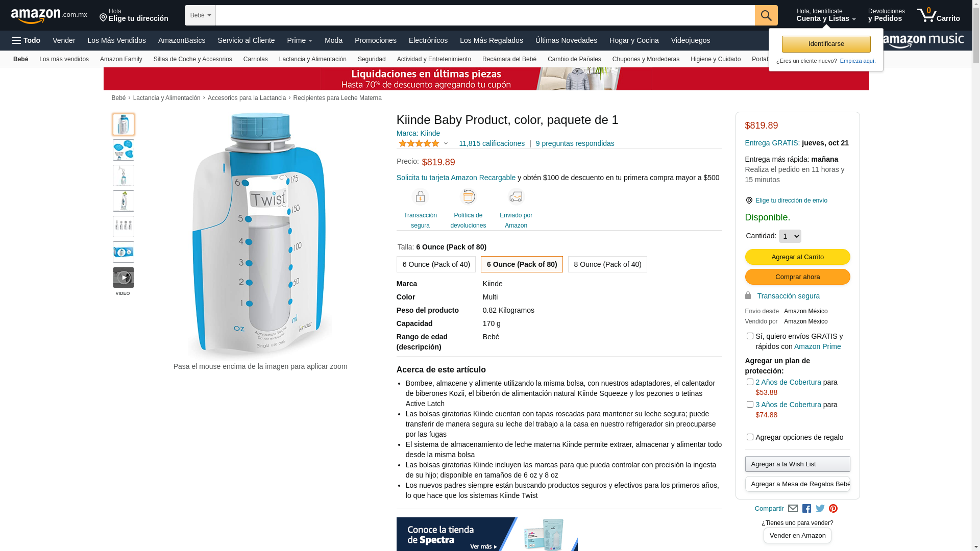Open 11,815 calificaciones link
Screen dimensions: 980x551
[x=492, y=143]
